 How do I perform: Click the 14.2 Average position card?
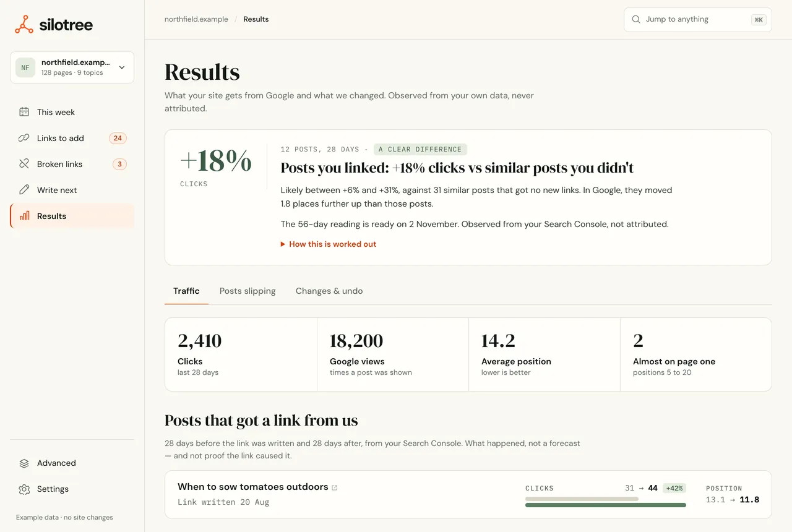tap(544, 354)
